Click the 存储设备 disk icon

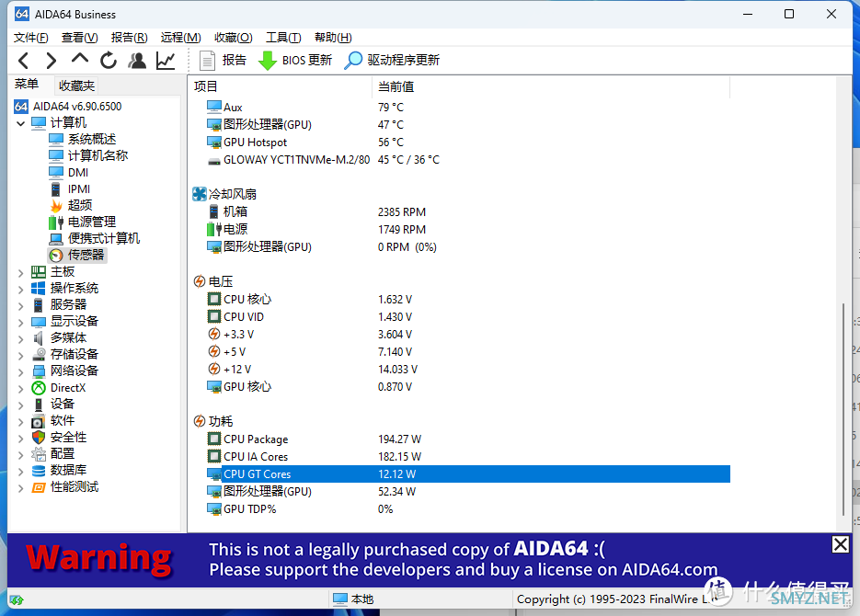coord(39,355)
